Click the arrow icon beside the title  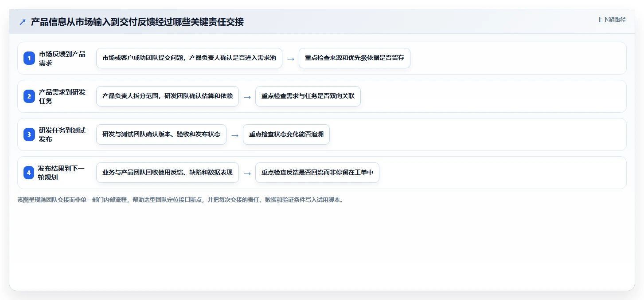23,22
